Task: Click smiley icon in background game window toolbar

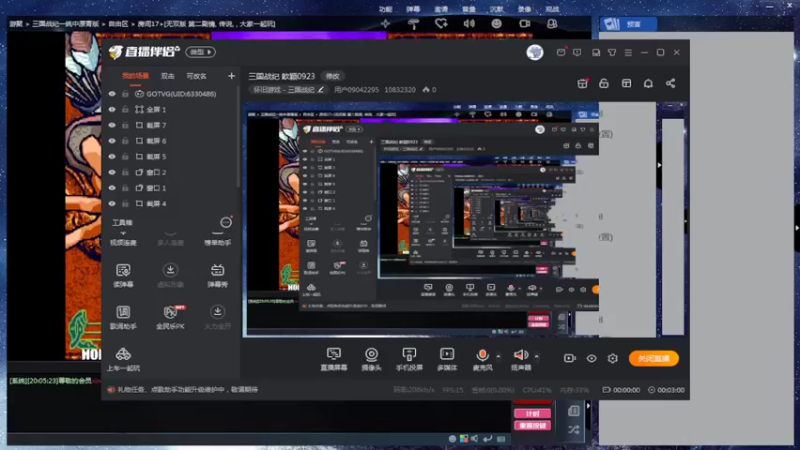Action: point(496,23)
